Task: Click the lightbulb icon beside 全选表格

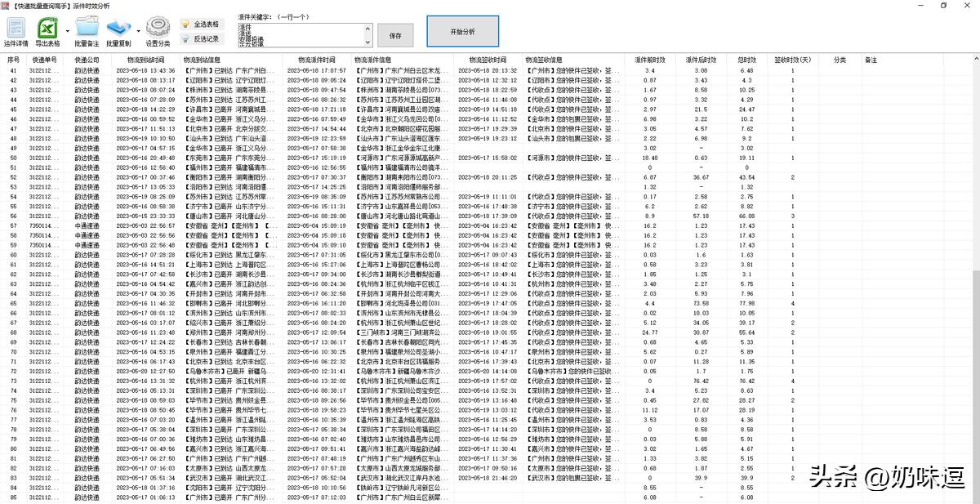Action: pos(185,24)
